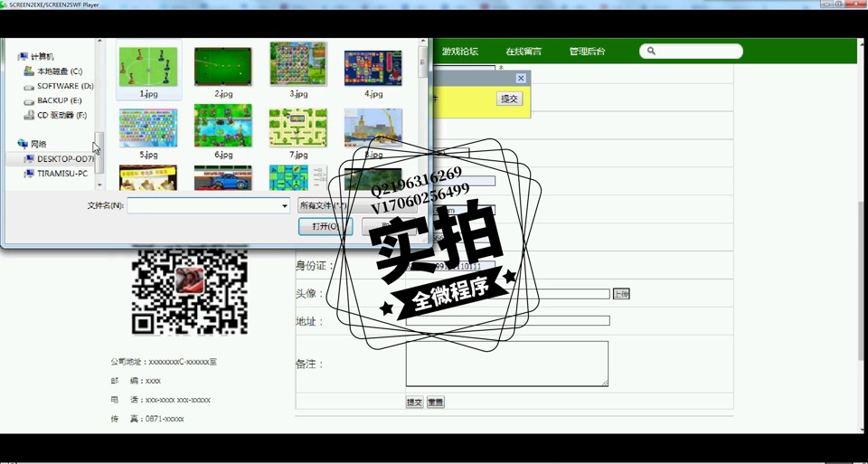The image size is (868, 464).
Task: Open 本地磁盘 (C:) drive in tree
Action: click(x=59, y=71)
